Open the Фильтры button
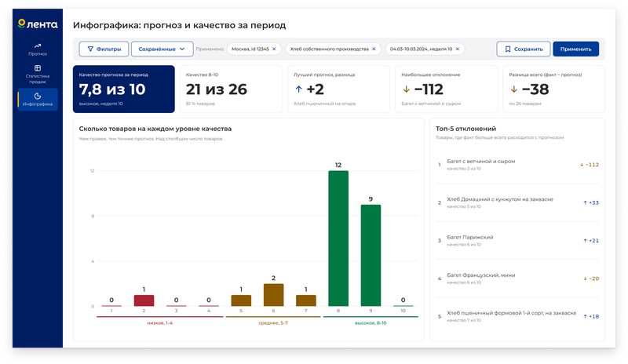 click(x=104, y=49)
